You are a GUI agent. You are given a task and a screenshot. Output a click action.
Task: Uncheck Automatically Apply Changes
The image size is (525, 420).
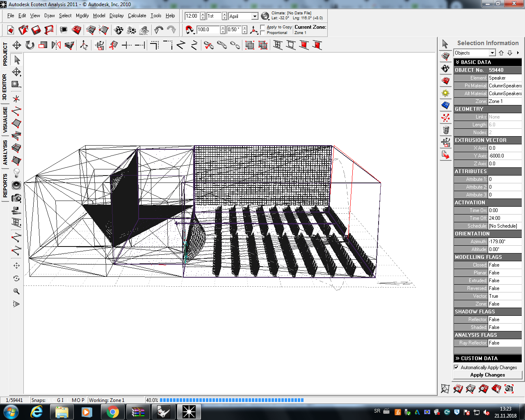point(457,367)
